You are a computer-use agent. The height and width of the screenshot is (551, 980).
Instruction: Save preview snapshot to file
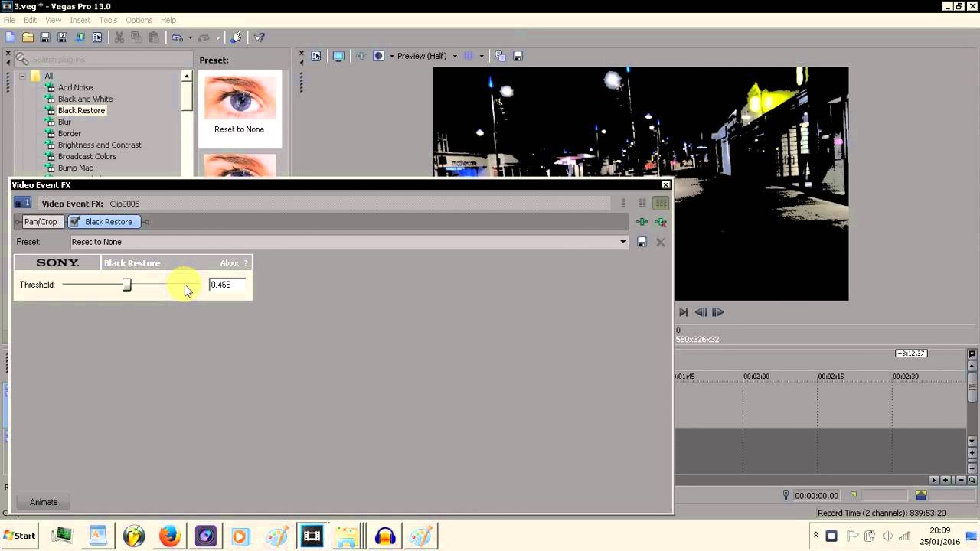(x=518, y=56)
